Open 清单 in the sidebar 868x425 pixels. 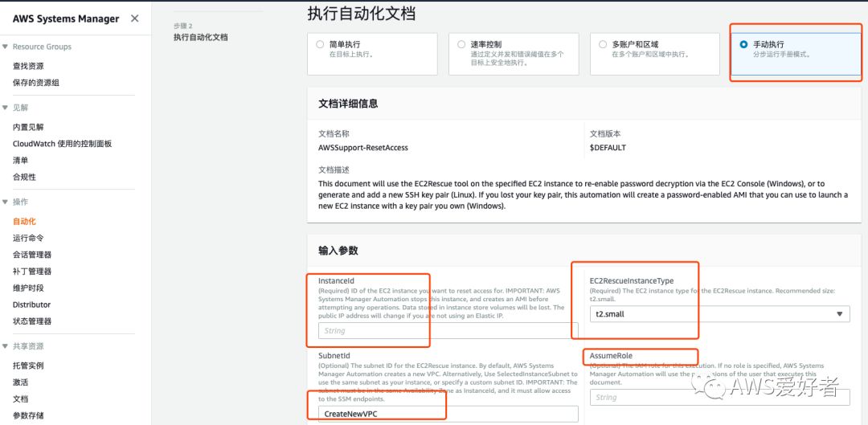[20, 161]
